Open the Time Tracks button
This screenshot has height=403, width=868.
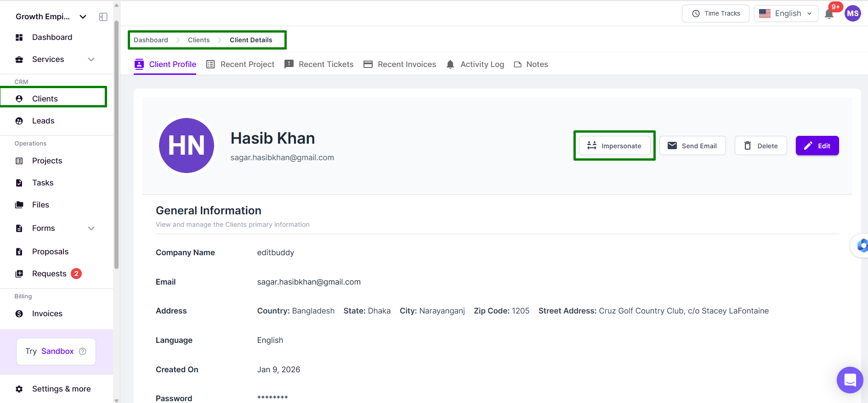[715, 13]
